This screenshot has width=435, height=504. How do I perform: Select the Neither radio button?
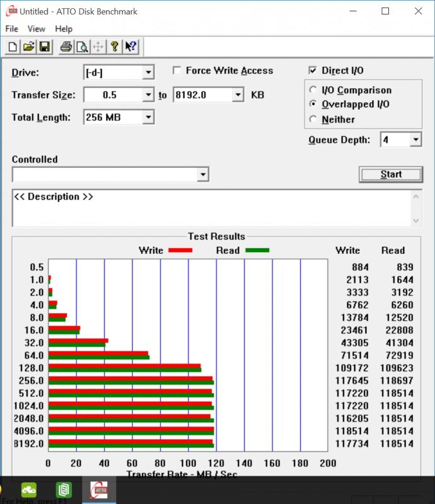tap(313, 119)
